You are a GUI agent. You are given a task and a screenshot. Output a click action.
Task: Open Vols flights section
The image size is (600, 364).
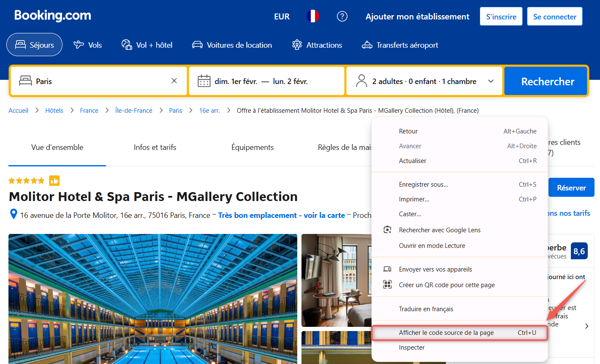coord(87,45)
